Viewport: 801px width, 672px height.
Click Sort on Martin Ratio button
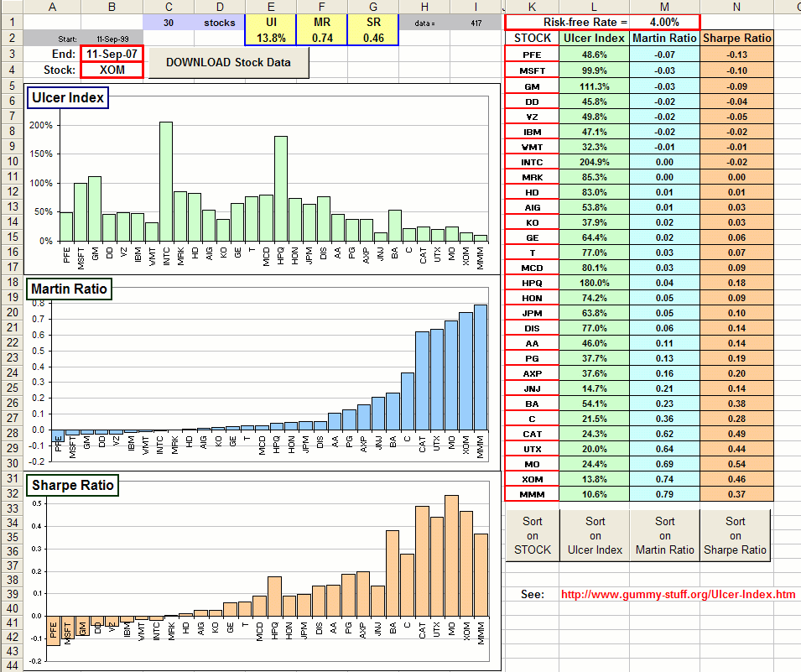(x=664, y=535)
